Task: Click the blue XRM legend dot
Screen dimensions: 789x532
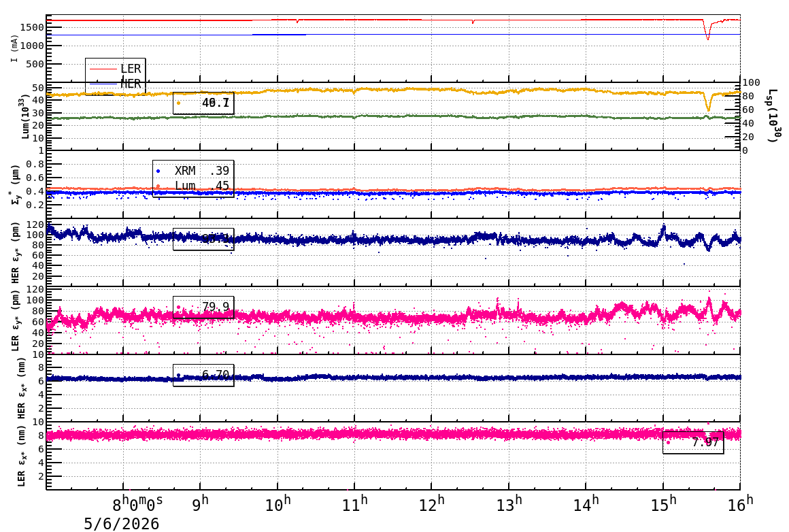Action: click(158, 171)
